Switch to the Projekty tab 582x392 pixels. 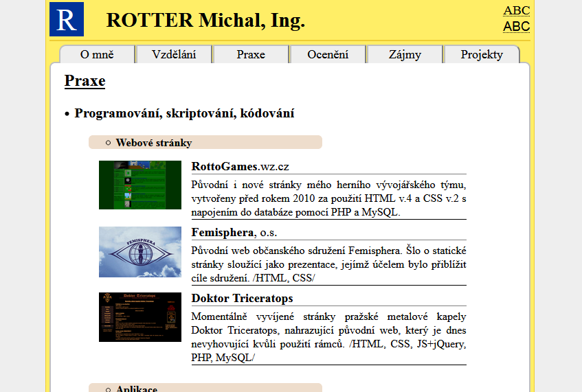click(482, 55)
